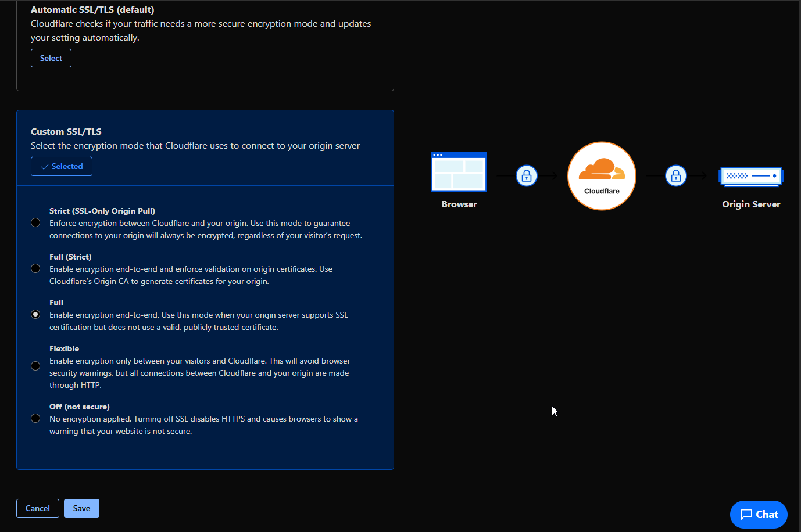Select the Full encryption radio button
This screenshot has width=801, height=532.
(35, 314)
